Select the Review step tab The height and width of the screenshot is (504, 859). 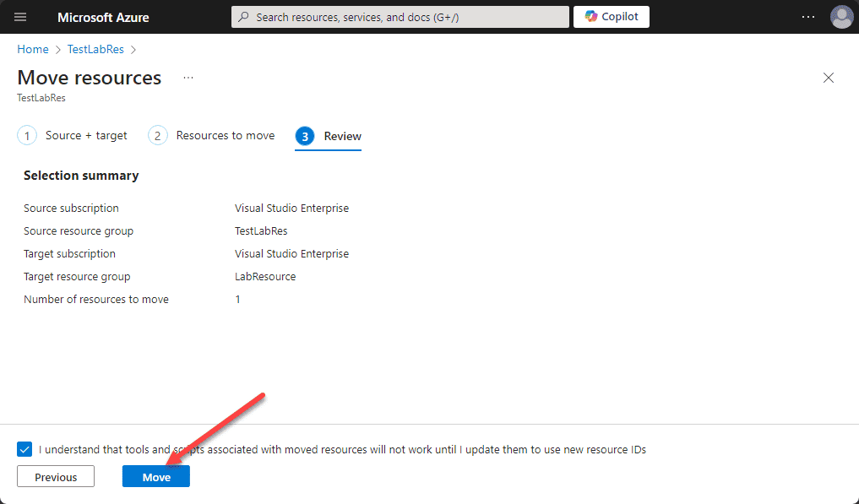coord(329,137)
